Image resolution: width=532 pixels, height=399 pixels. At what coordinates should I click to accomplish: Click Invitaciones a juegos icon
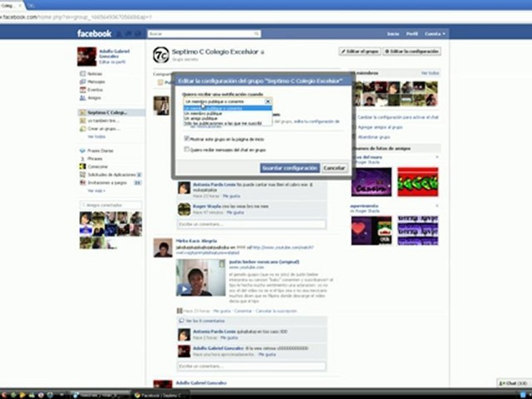point(83,183)
